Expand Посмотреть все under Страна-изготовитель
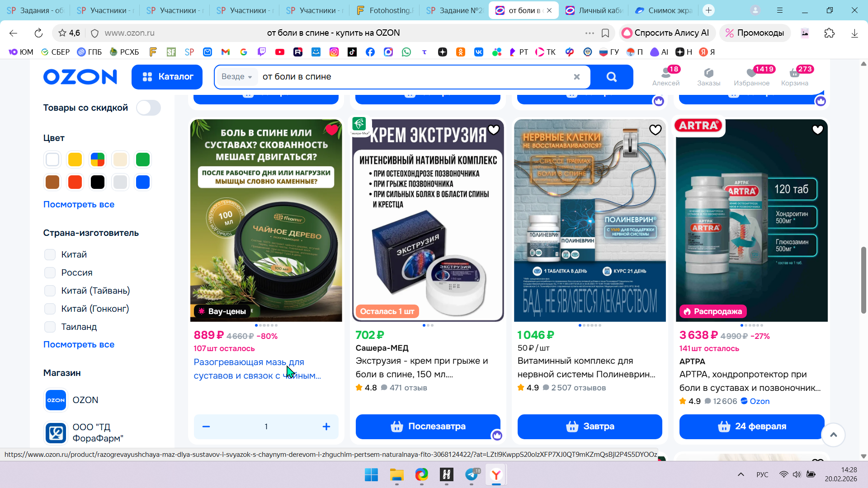This screenshot has height=488, width=868. click(x=79, y=344)
